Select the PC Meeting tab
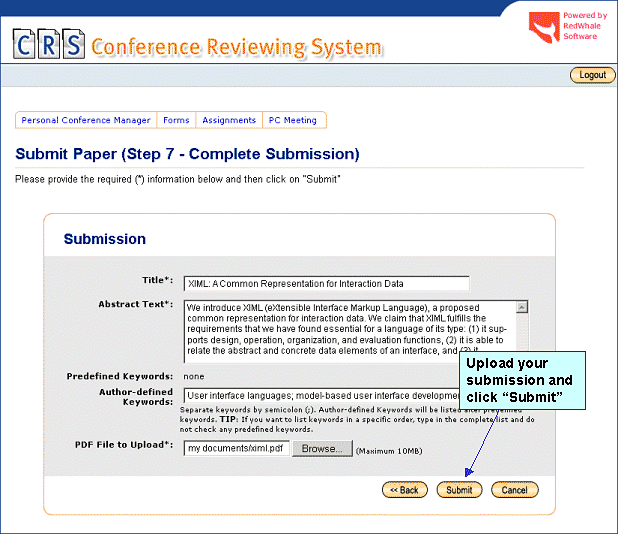The image size is (618, 534). (x=292, y=120)
